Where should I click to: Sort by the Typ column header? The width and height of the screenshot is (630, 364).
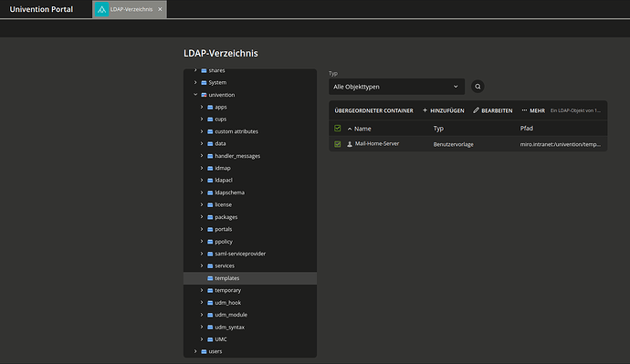[438, 129]
